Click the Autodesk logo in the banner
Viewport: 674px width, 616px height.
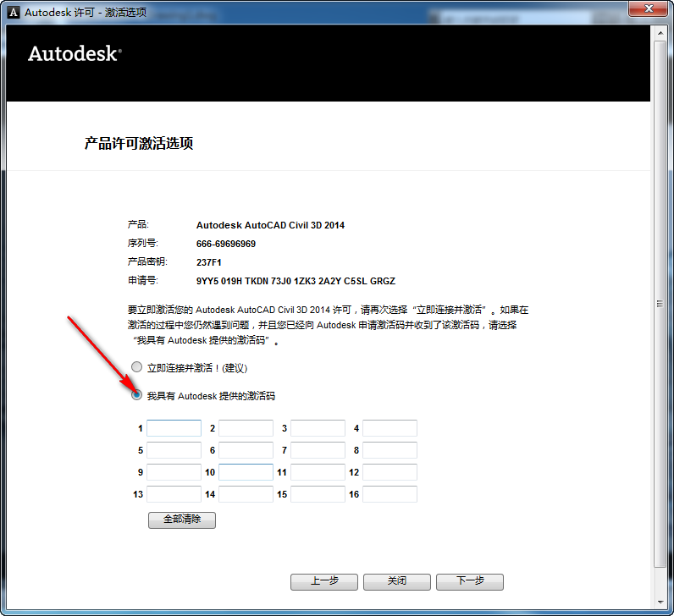coord(75,53)
